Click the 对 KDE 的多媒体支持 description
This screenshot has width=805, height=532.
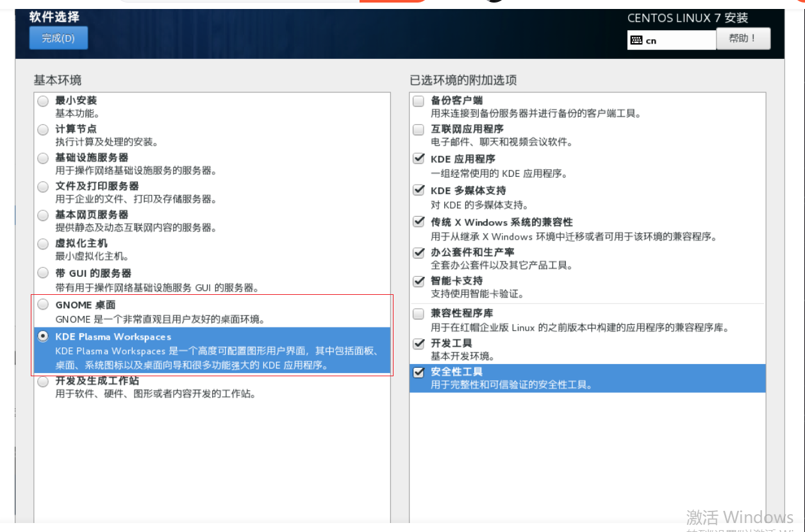(x=480, y=205)
